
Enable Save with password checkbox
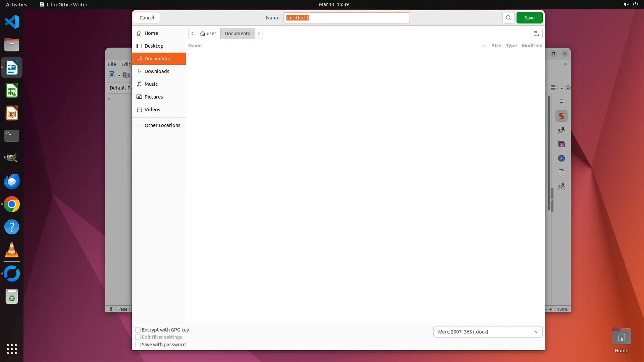click(x=138, y=345)
